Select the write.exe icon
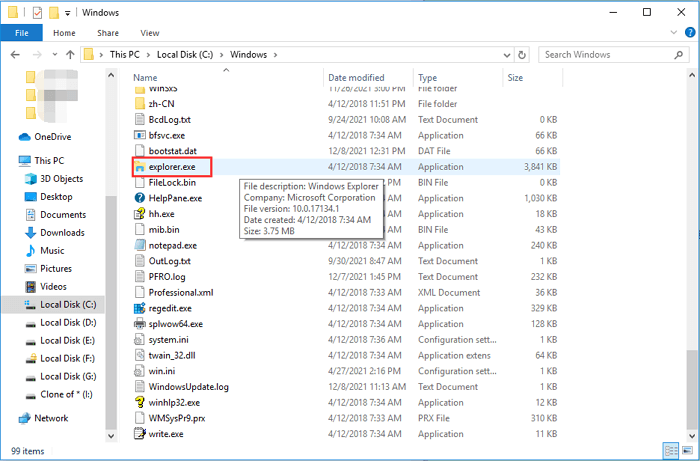The width and height of the screenshot is (700, 461). click(140, 434)
